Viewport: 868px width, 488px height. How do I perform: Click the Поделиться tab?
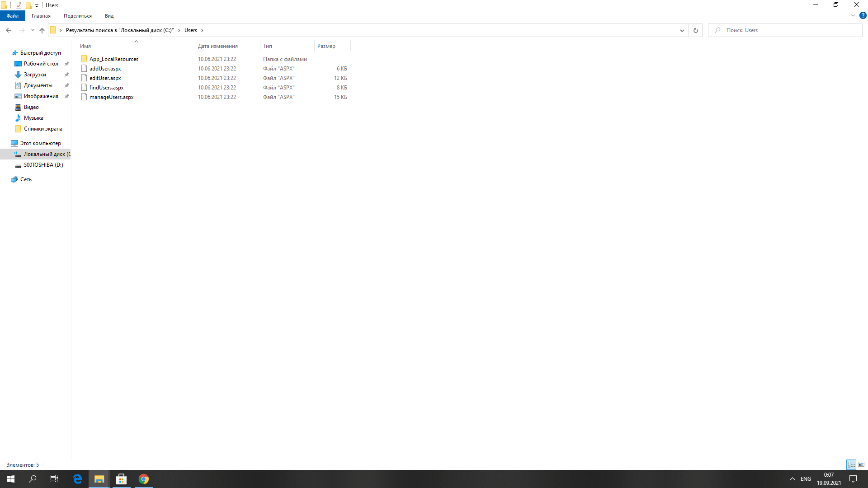[x=77, y=16]
